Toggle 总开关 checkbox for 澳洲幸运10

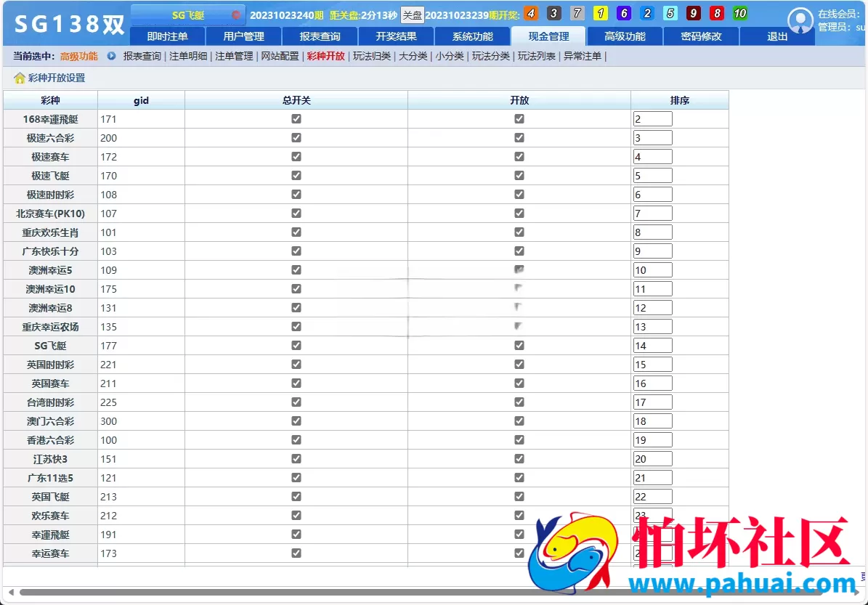(x=296, y=288)
